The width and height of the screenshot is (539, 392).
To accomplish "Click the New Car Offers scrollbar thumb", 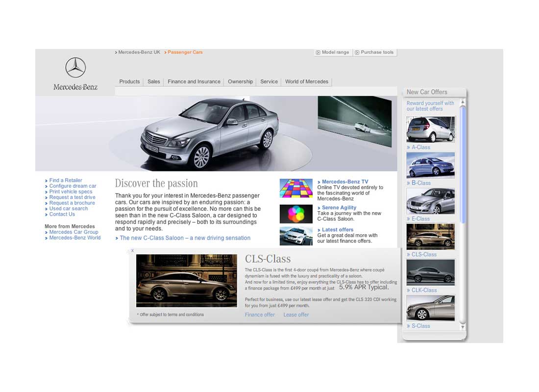I will (x=463, y=164).
